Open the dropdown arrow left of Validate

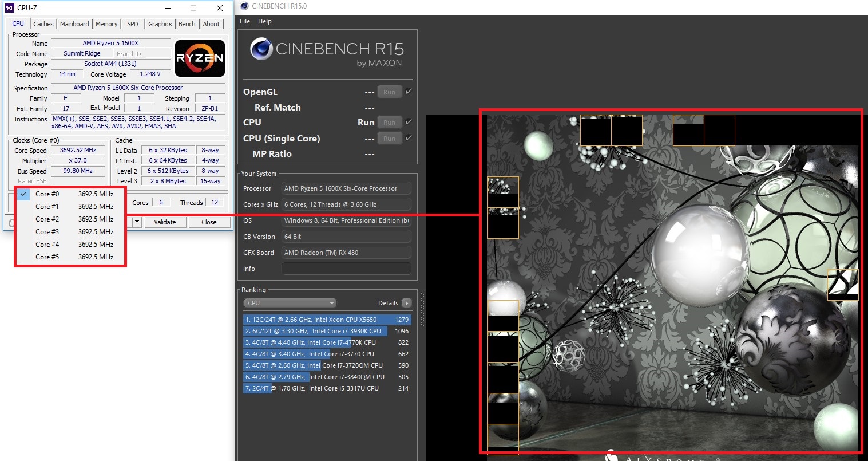click(137, 222)
